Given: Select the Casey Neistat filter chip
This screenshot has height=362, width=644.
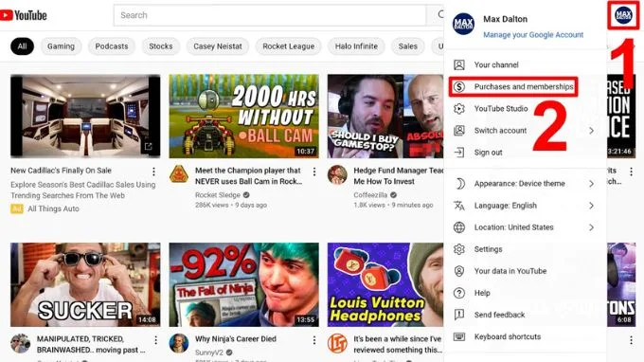Looking at the screenshot, I should pos(218,46).
